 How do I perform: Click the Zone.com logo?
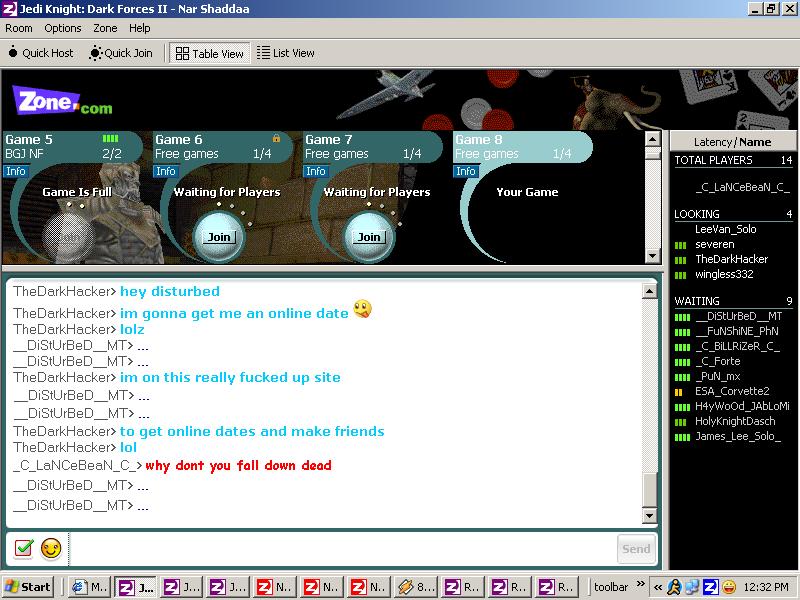62,101
